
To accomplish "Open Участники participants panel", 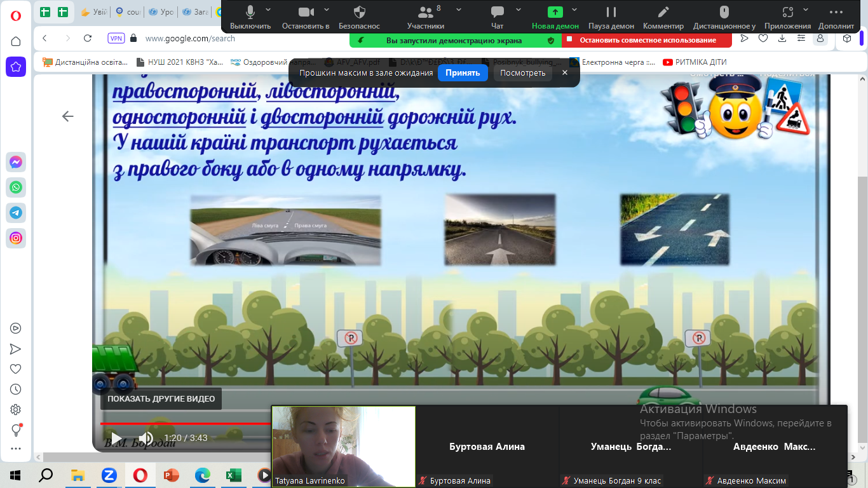I will [426, 17].
